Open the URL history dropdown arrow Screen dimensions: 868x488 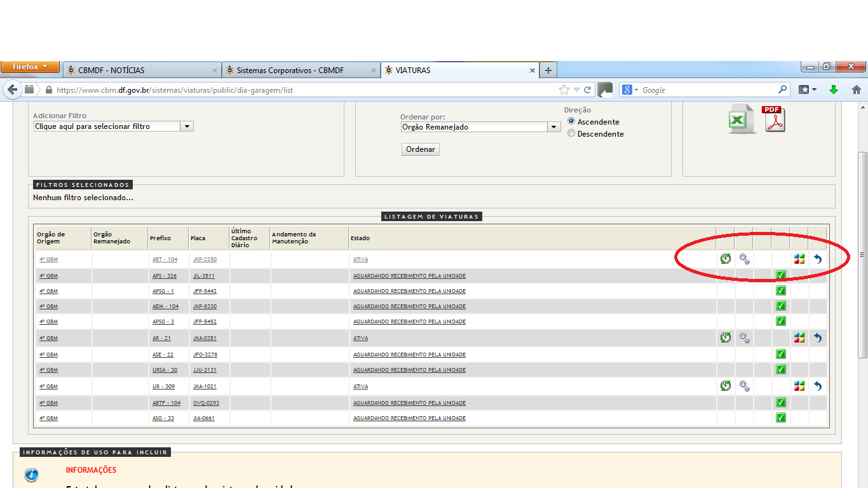[x=576, y=90]
